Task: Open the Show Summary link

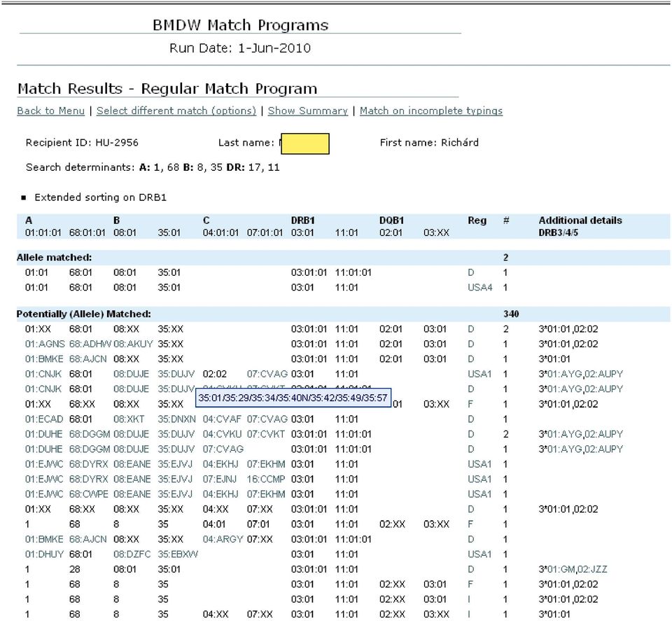Action: point(307,111)
